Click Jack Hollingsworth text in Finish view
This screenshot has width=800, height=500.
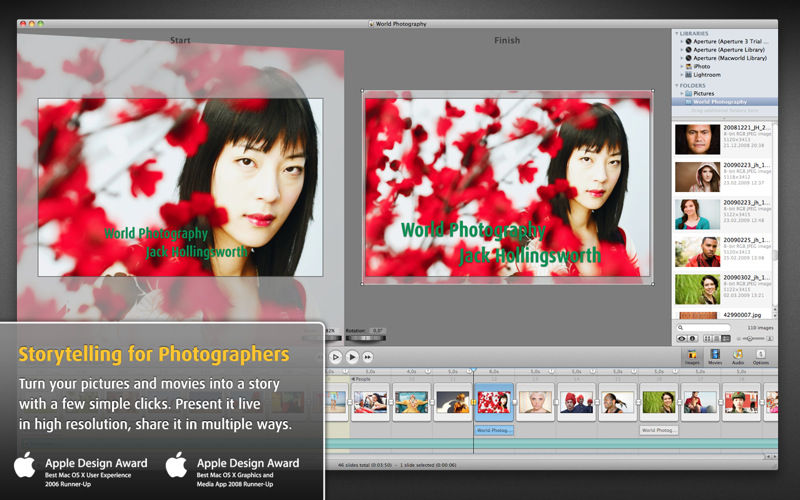530,255
